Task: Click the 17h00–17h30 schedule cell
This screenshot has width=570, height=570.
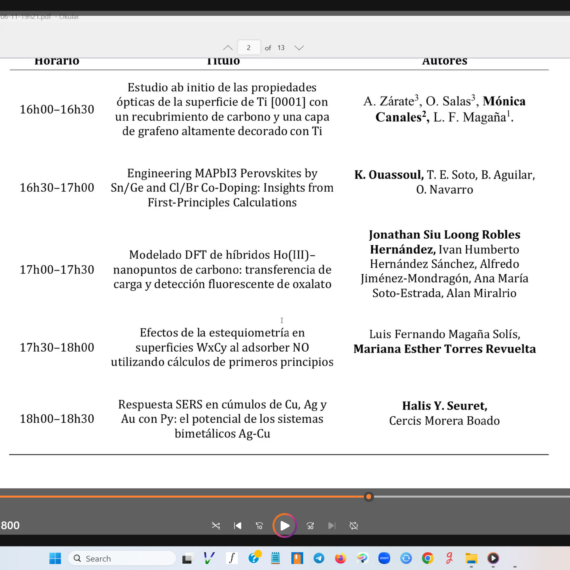Action: 57,270
